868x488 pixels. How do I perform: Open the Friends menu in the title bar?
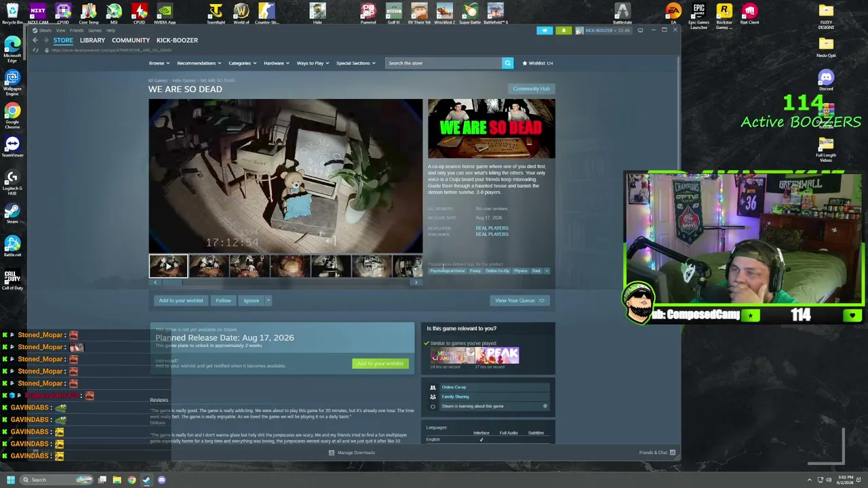click(76, 30)
